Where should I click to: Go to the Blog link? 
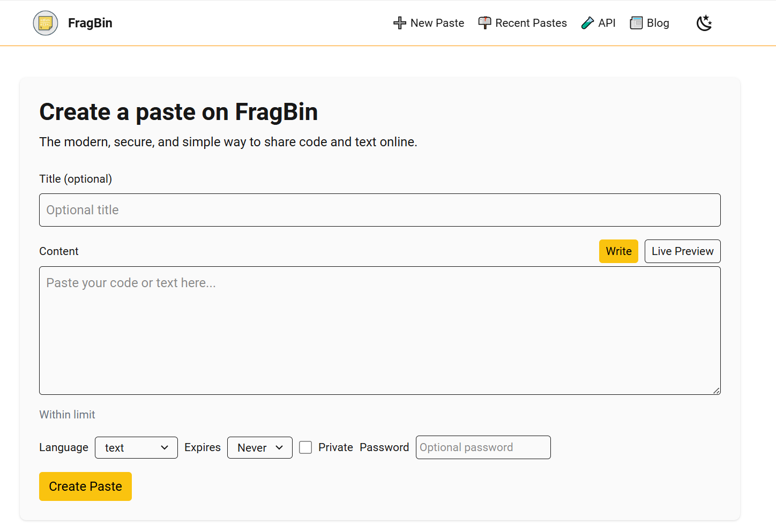pyautogui.click(x=658, y=23)
